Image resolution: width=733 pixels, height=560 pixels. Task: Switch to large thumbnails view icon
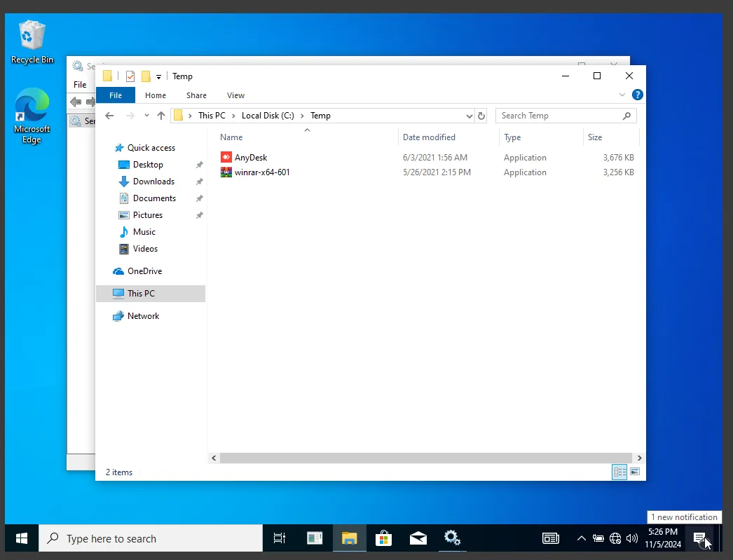point(635,471)
